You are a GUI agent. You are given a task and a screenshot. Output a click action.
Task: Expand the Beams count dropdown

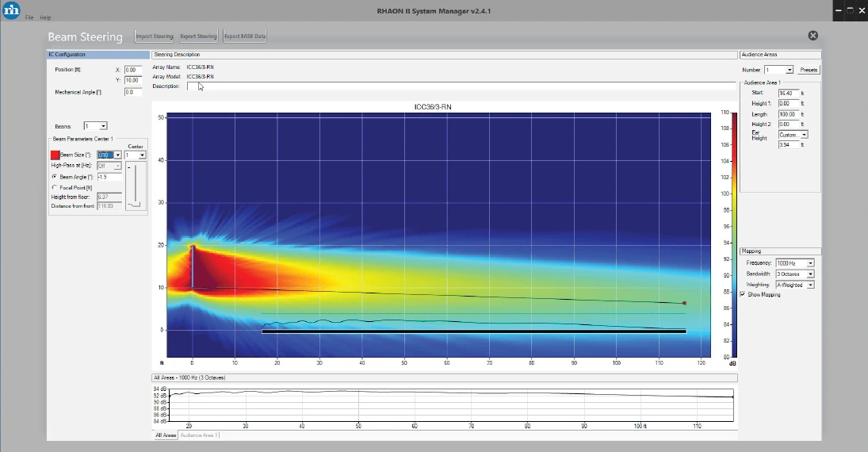coord(103,126)
